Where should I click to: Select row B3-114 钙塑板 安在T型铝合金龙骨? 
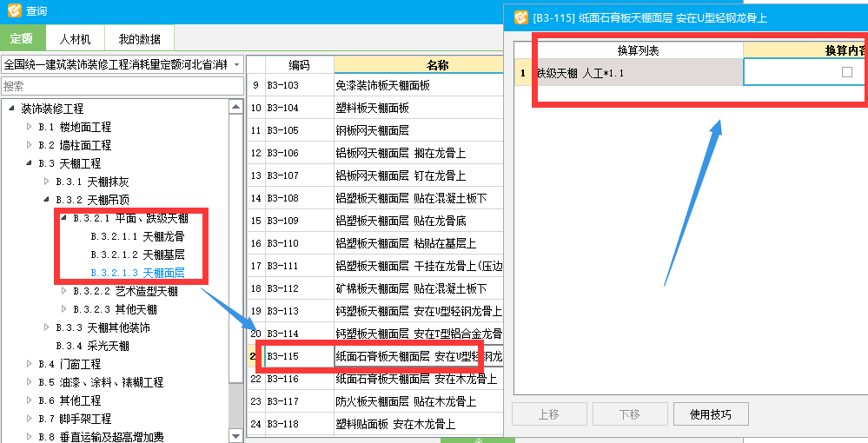375,334
